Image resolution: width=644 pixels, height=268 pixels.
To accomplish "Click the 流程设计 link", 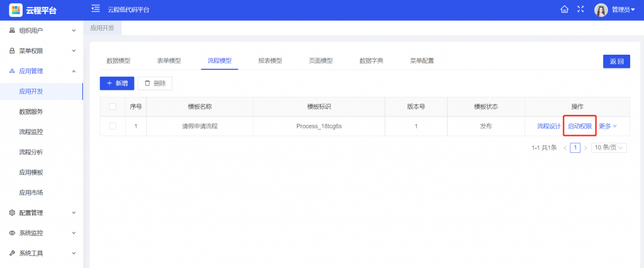I will (548, 126).
